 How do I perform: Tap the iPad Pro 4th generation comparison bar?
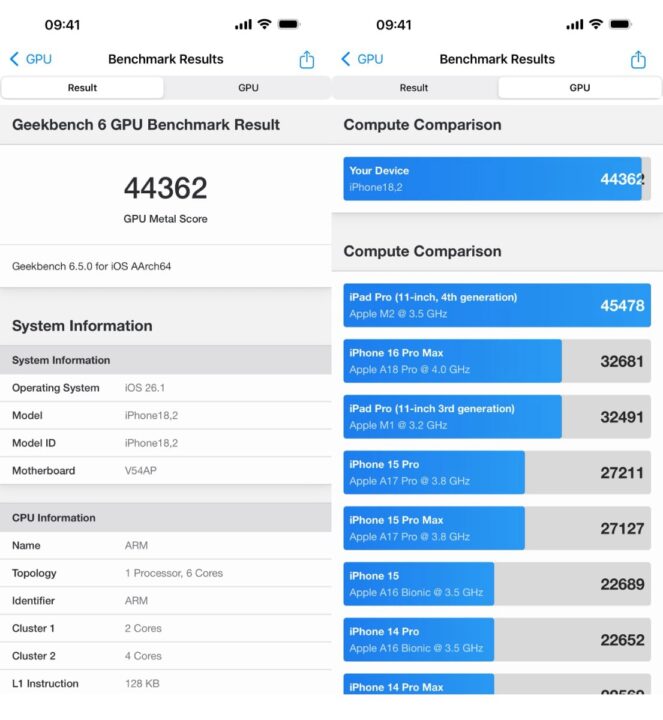(x=496, y=305)
